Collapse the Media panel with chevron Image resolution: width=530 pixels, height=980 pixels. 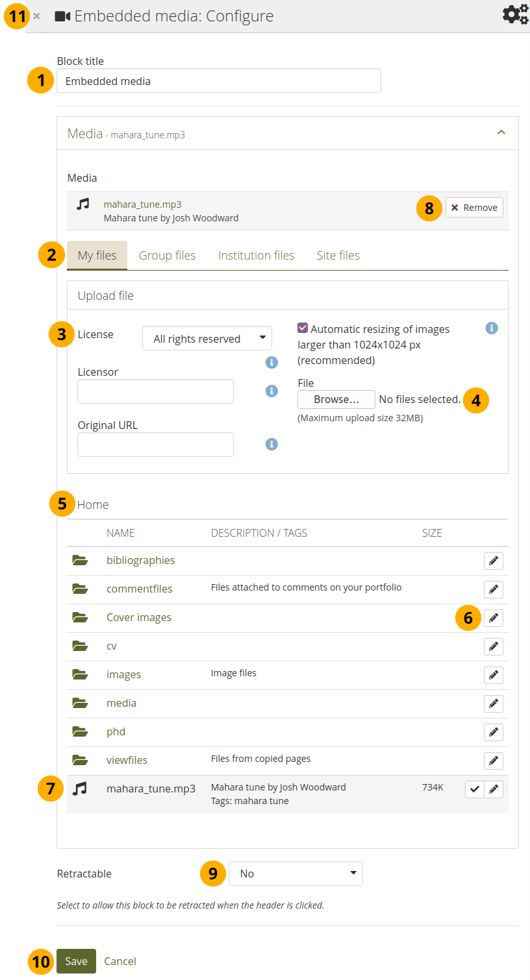501,132
